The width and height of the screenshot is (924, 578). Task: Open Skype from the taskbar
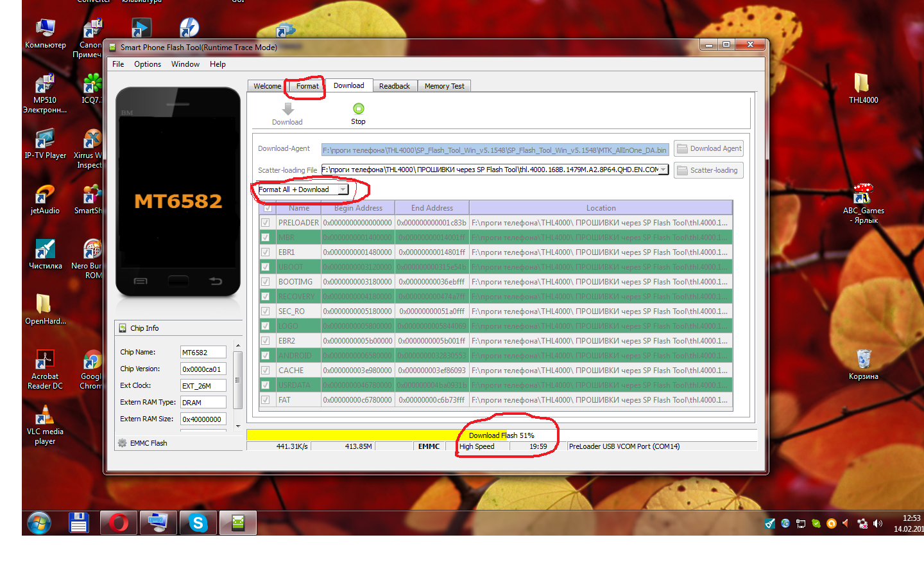pos(198,523)
